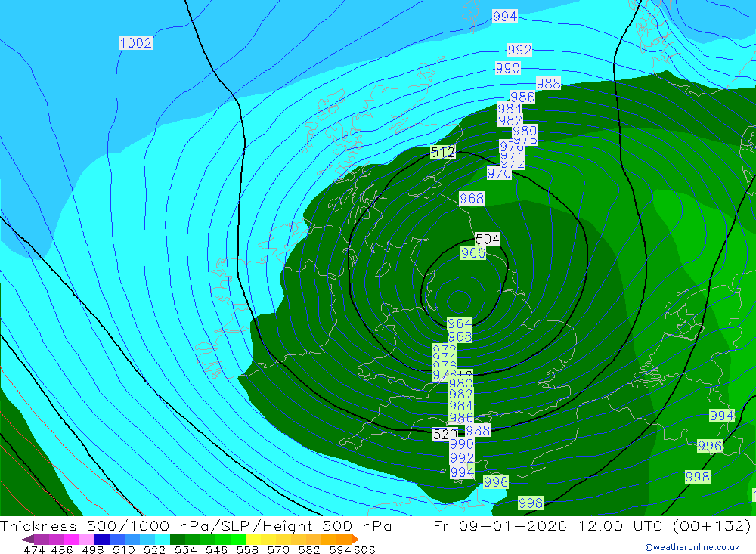The height and width of the screenshot is (554, 756).
Task: Select the 970 pressure label
Action: [x=499, y=173]
